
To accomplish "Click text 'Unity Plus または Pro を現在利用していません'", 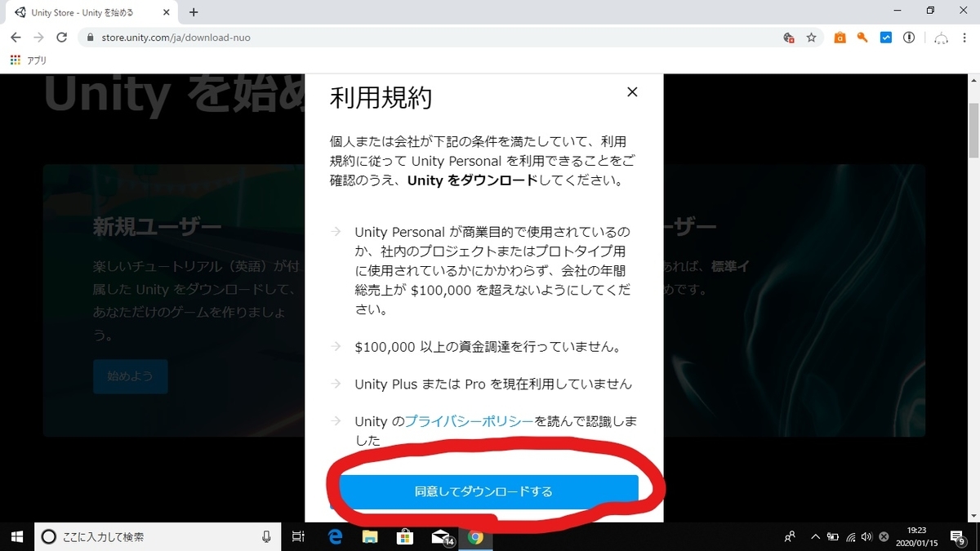I will tap(493, 384).
